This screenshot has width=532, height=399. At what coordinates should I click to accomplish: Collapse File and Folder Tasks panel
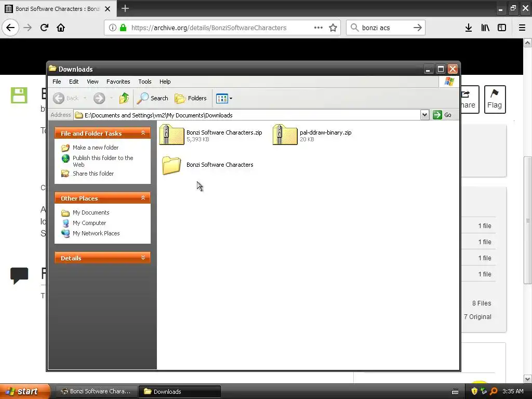[143, 133]
